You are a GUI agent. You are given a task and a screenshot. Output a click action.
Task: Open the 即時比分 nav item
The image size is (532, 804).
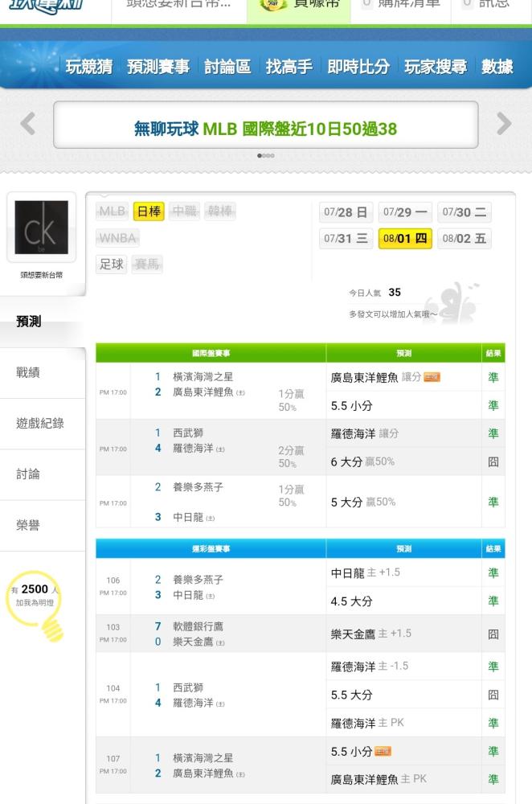coord(358,67)
